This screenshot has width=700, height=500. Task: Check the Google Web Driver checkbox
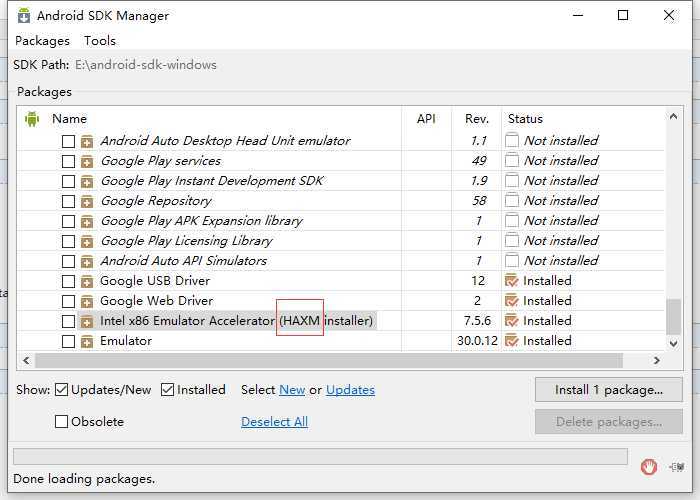click(68, 301)
